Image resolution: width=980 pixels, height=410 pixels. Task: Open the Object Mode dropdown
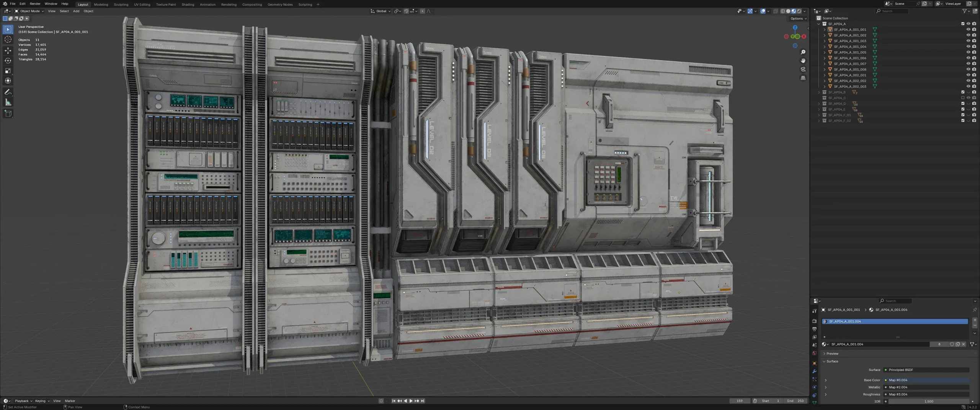(29, 11)
